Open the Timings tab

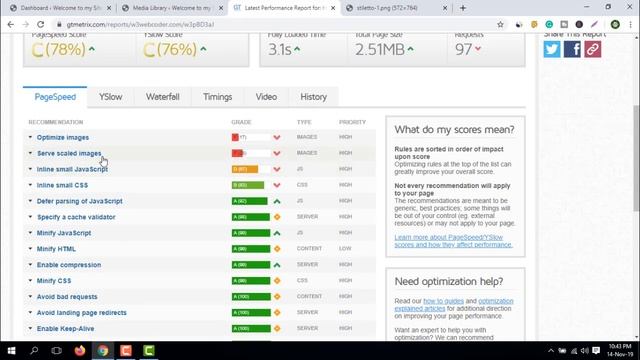218,97
